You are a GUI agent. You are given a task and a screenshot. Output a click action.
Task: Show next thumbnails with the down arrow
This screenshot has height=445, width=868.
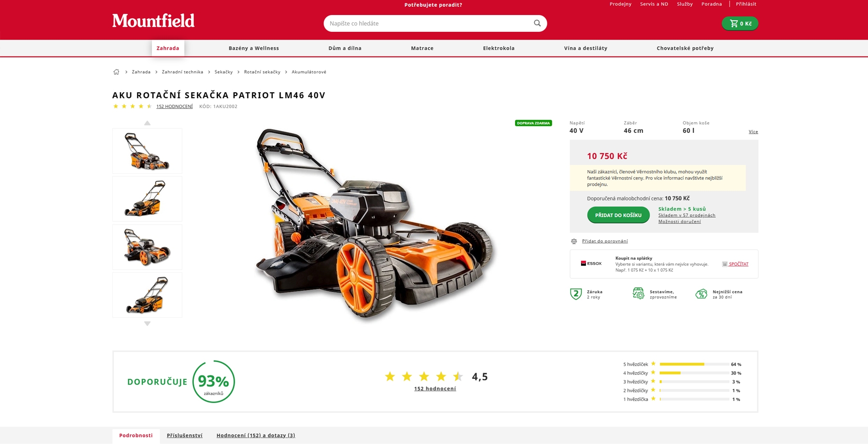[148, 324]
